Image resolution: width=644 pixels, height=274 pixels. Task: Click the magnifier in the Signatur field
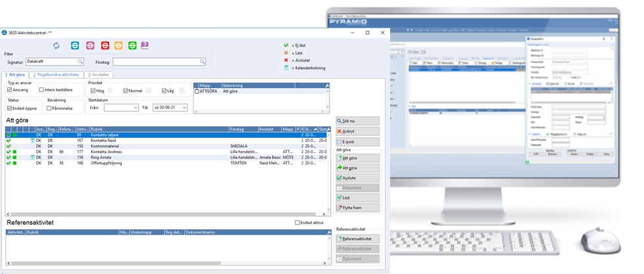tap(80, 62)
